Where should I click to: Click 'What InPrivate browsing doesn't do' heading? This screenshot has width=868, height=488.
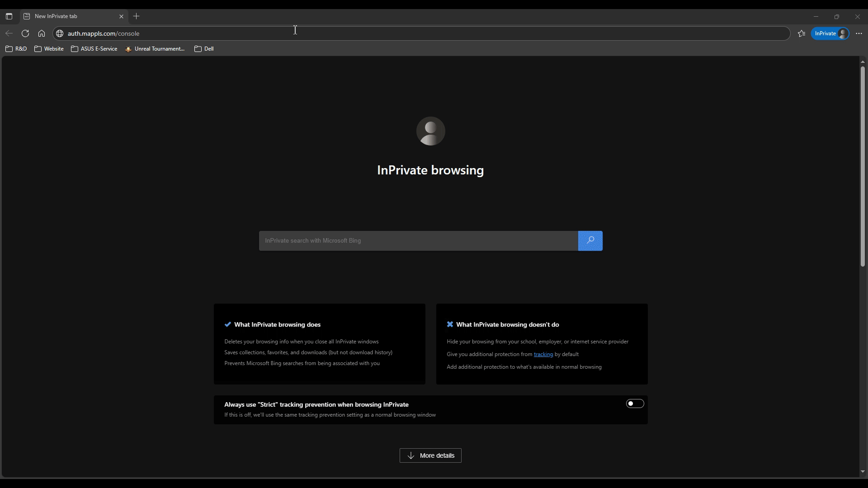click(x=507, y=324)
